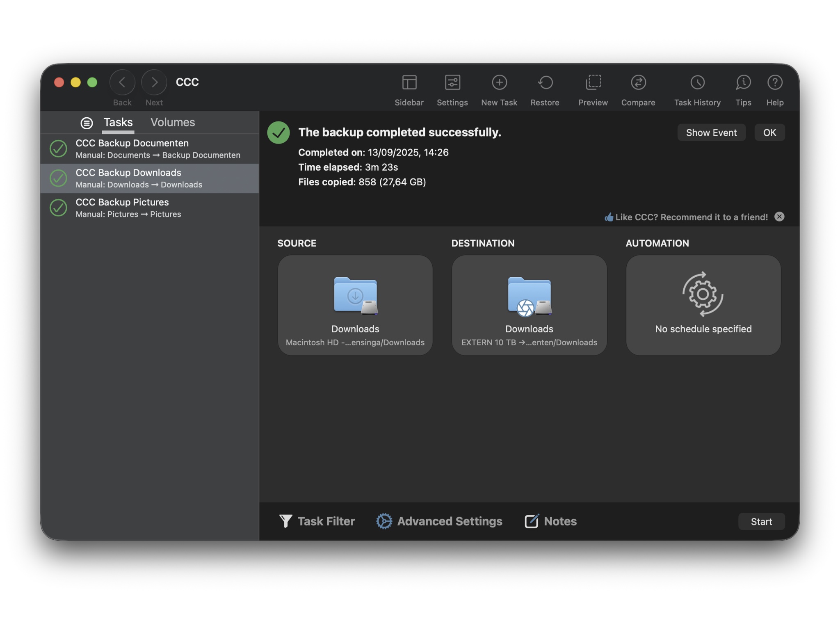The width and height of the screenshot is (840, 630).
Task: Open the Automation schedule selector
Action: (703, 305)
